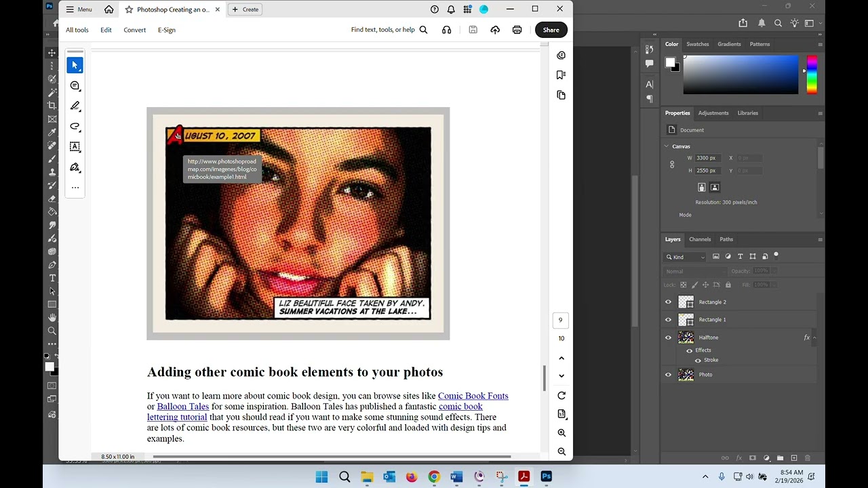Switch to the Adjustments tab

tap(713, 113)
